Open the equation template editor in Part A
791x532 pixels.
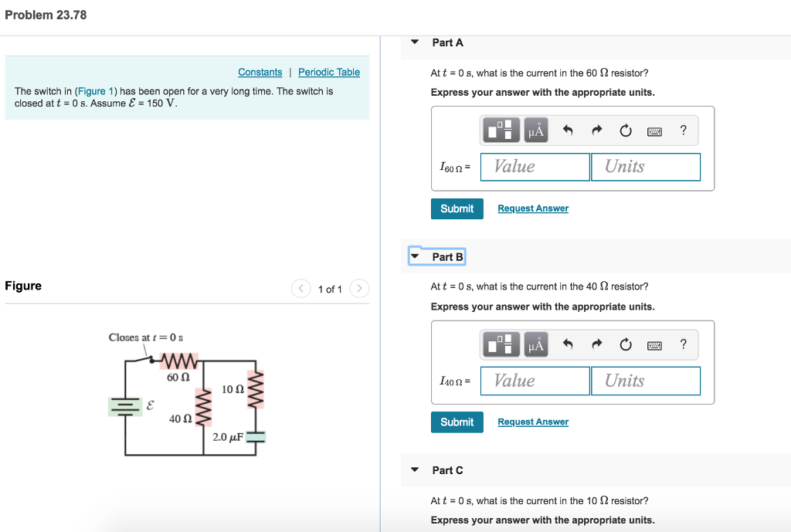coord(501,130)
